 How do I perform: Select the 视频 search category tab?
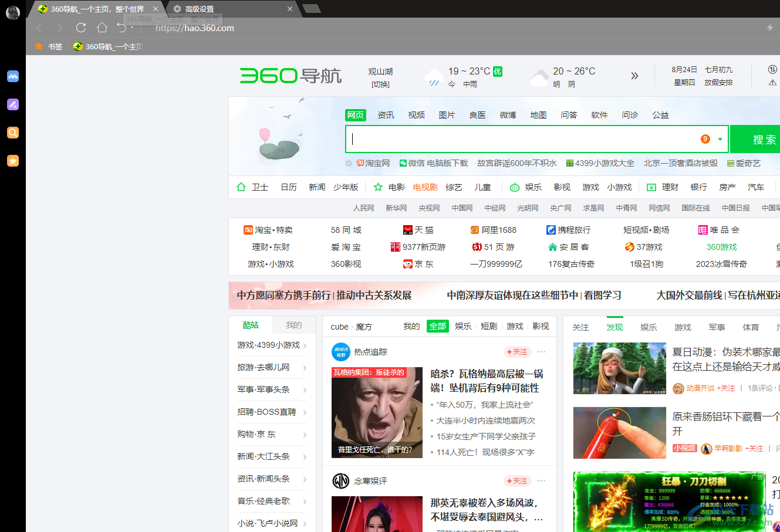416,115
